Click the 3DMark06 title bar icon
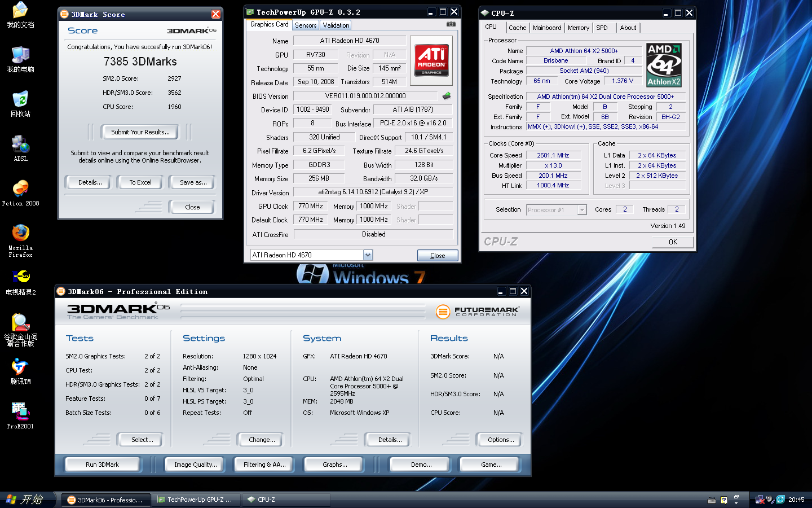 point(61,291)
